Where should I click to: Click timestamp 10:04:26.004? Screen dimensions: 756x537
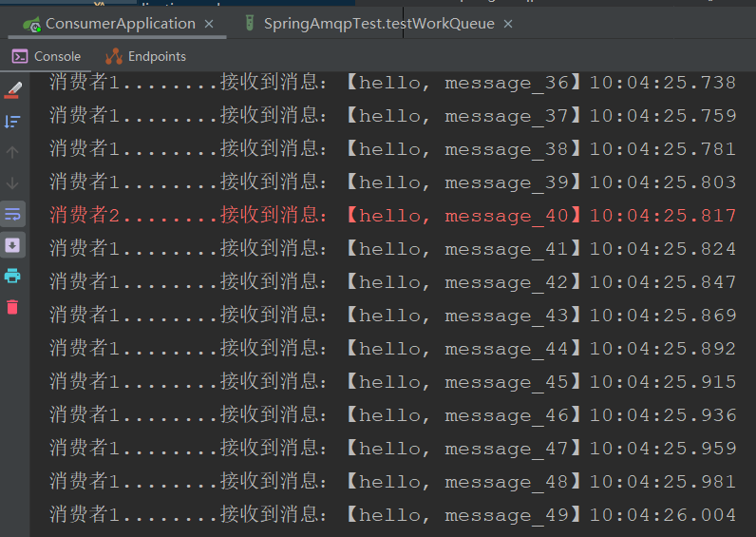coord(663,515)
